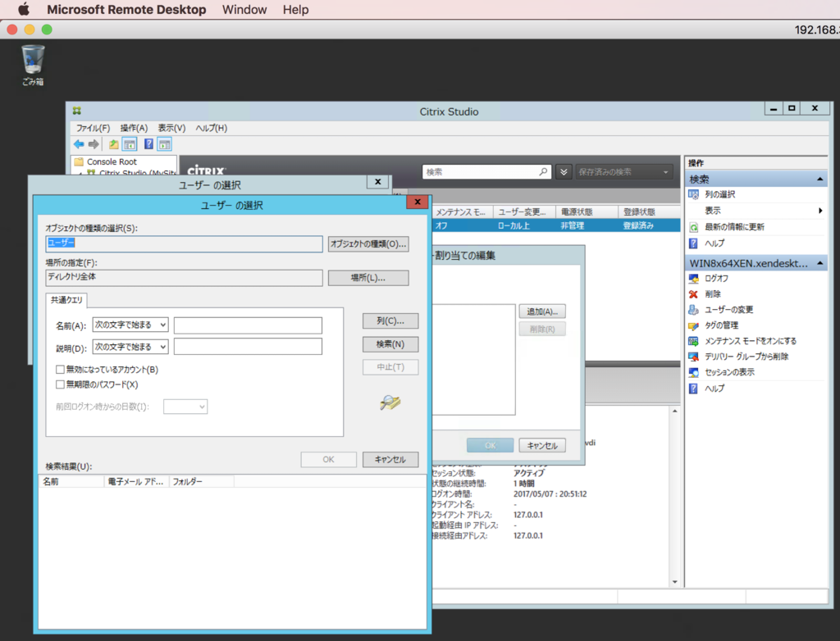Screen dimensions: 840x641
Task: Click the blue Help question mark toolbar icon
Action: point(149,144)
